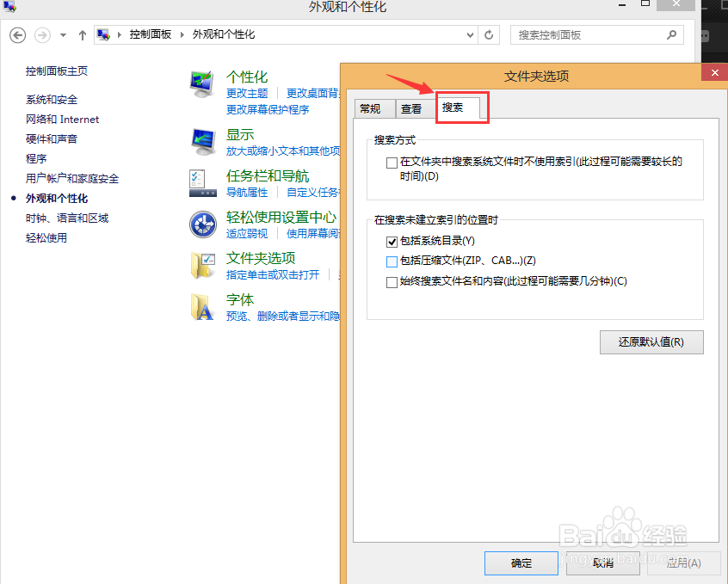The image size is (728, 584).
Task: Click the refresh icon in address bar
Action: 489,35
